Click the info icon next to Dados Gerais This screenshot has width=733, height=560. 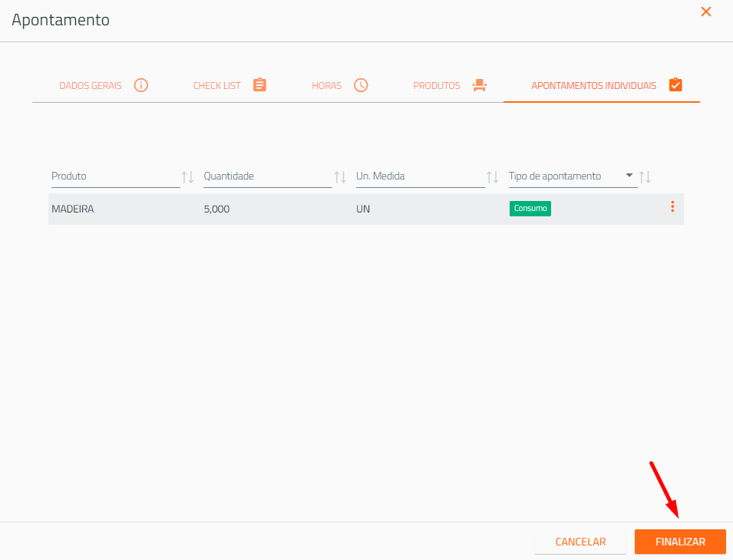[x=141, y=85]
